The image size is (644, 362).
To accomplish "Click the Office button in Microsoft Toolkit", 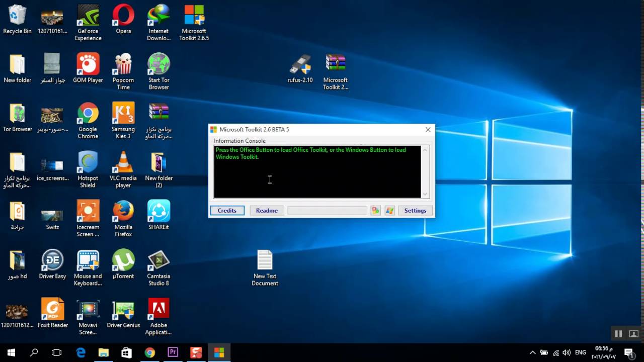I will tap(375, 211).
